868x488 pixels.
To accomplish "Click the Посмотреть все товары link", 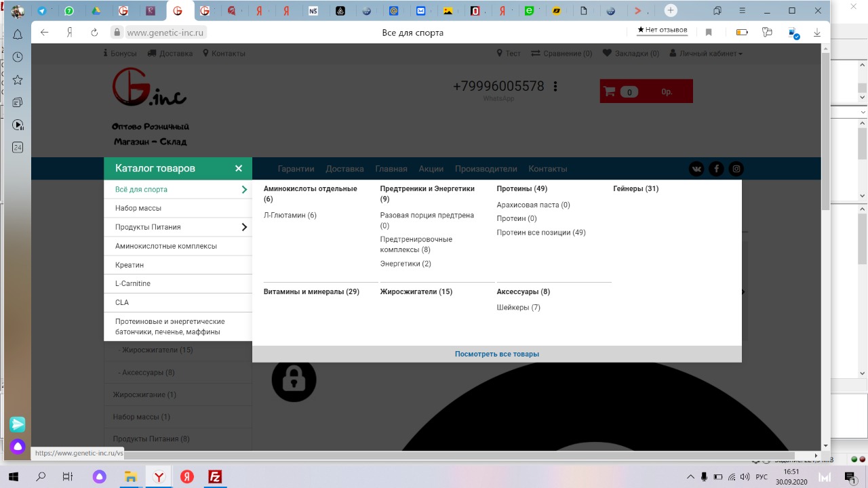I will click(497, 354).
